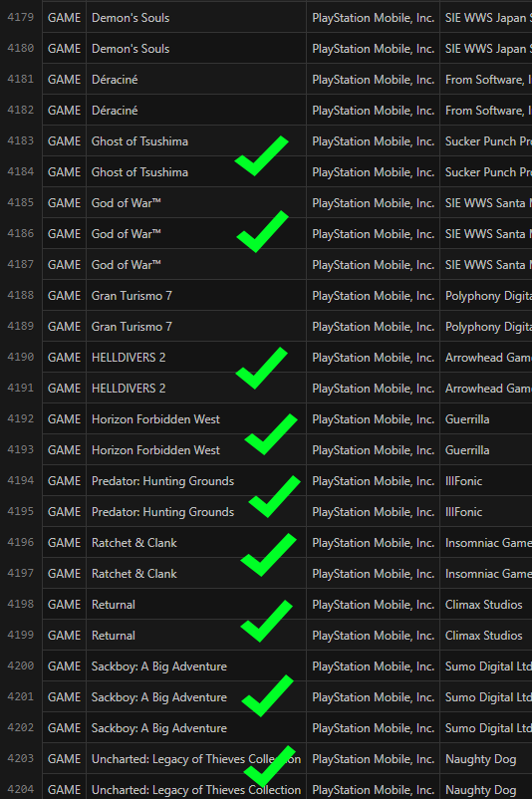Click the checkmark beside Sackboy: A Big Adventure
Screen dimensions: 532x799
pos(268,695)
